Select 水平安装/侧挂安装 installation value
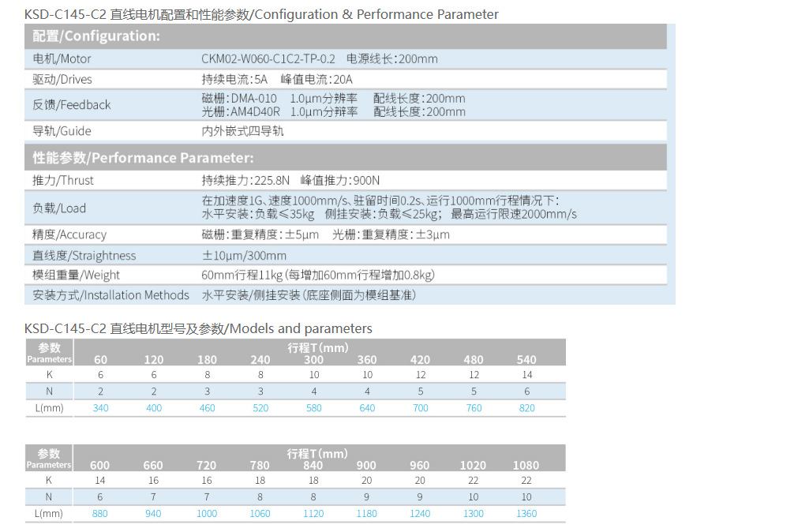The height and width of the screenshot is (532, 809). [x=251, y=295]
